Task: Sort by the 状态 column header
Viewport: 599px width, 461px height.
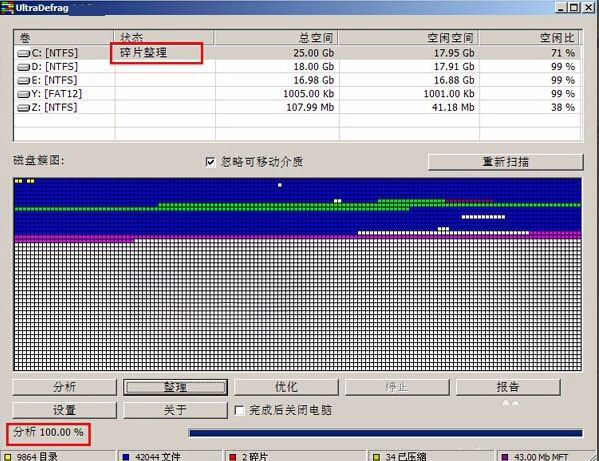Action: 164,37
